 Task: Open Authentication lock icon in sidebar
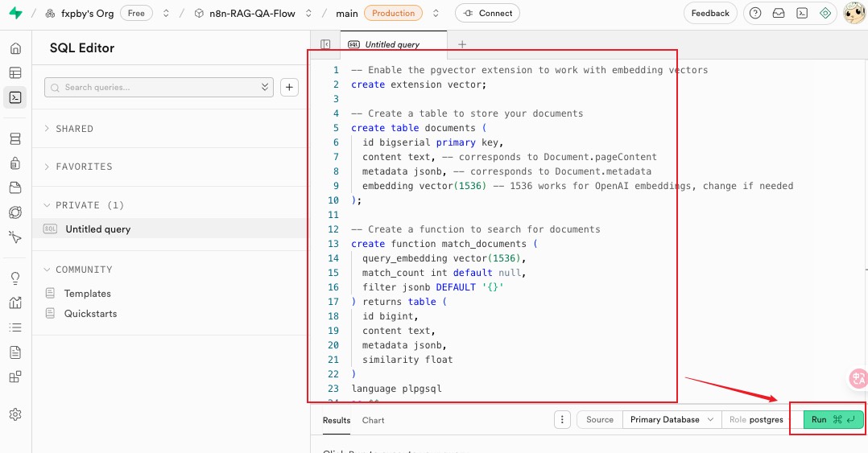coord(15,163)
